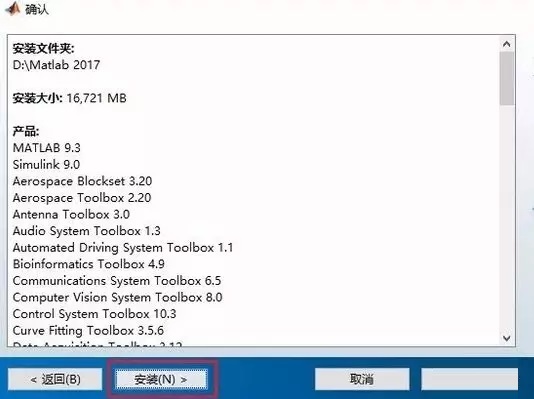Click the Simulink 9.0 product row

[x=46, y=164]
